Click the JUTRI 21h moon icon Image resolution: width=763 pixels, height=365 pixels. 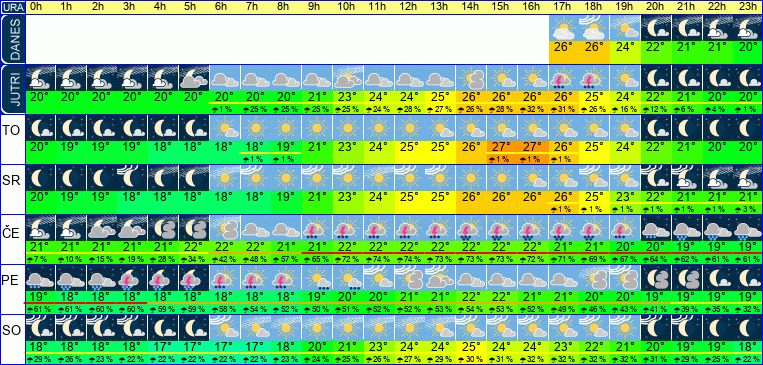tap(687, 78)
